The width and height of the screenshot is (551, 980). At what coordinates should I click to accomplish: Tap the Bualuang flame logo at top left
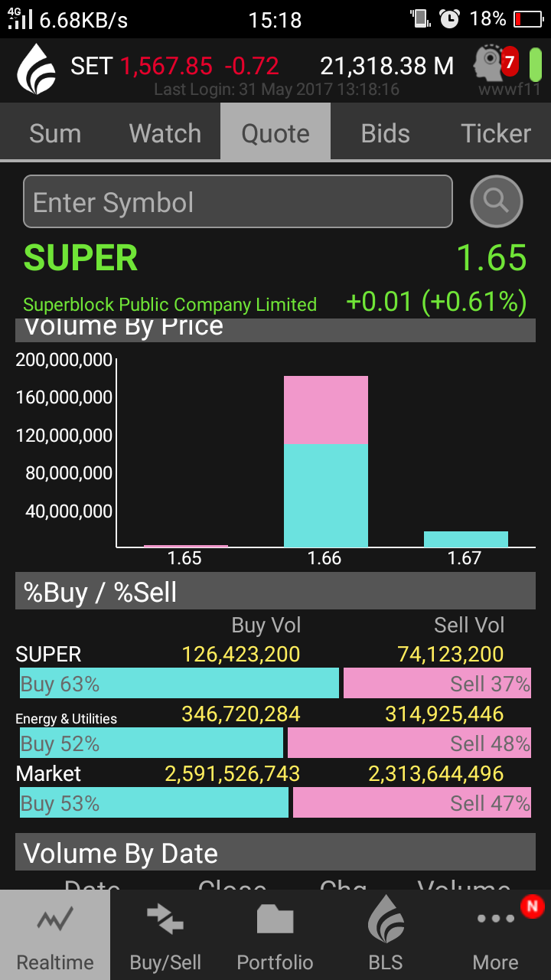(x=36, y=69)
